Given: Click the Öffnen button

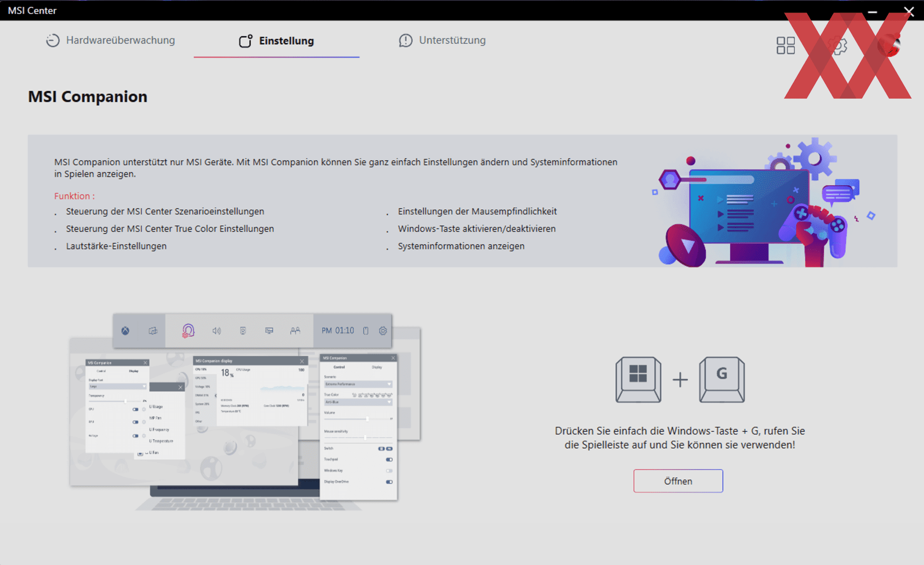Looking at the screenshot, I should coord(678,481).
